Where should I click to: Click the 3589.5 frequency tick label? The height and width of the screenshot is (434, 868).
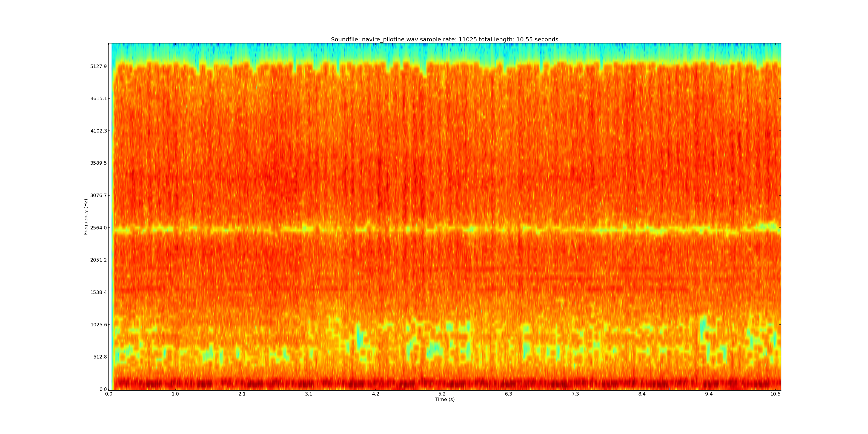pos(98,163)
